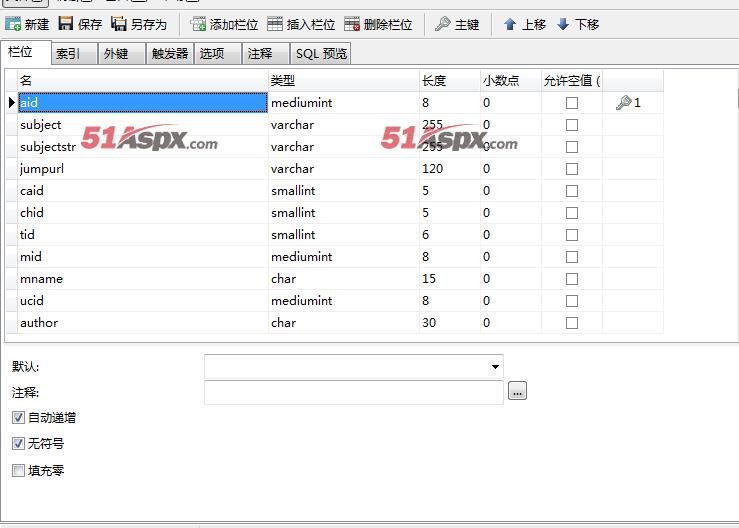
Task: Click the primary key icon in aid row
Action: [x=623, y=102]
